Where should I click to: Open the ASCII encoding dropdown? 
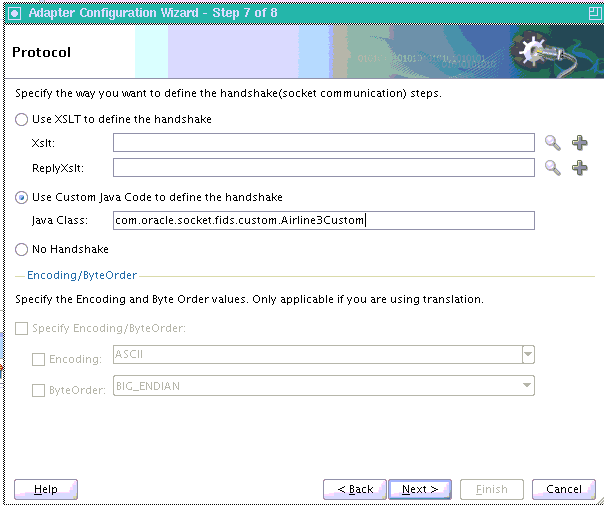(528, 354)
